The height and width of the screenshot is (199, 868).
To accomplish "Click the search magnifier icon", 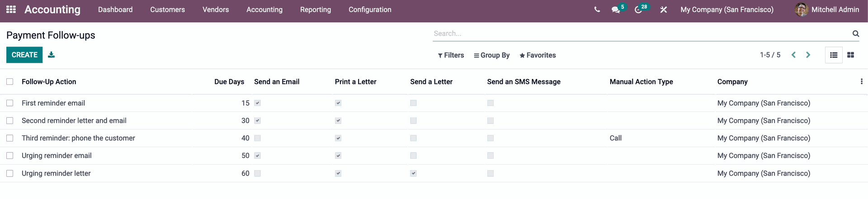I will [x=855, y=33].
